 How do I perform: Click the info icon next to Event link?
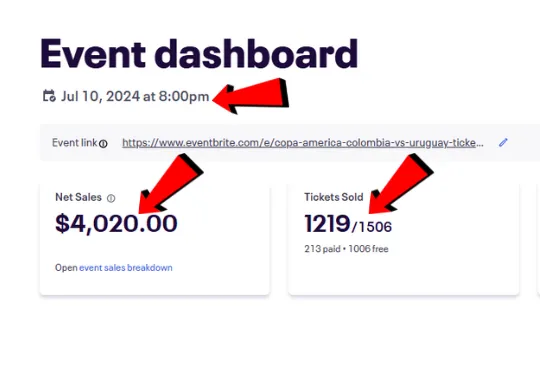pyautogui.click(x=103, y=144)
